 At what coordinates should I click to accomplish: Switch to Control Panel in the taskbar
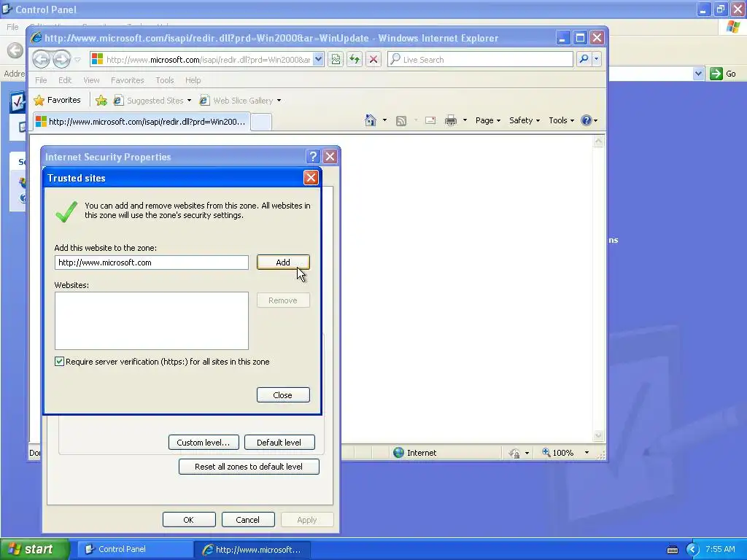(135, 549)
